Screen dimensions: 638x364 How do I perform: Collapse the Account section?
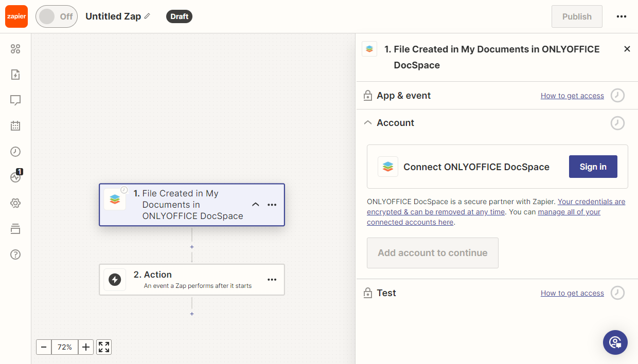[367, 123]
